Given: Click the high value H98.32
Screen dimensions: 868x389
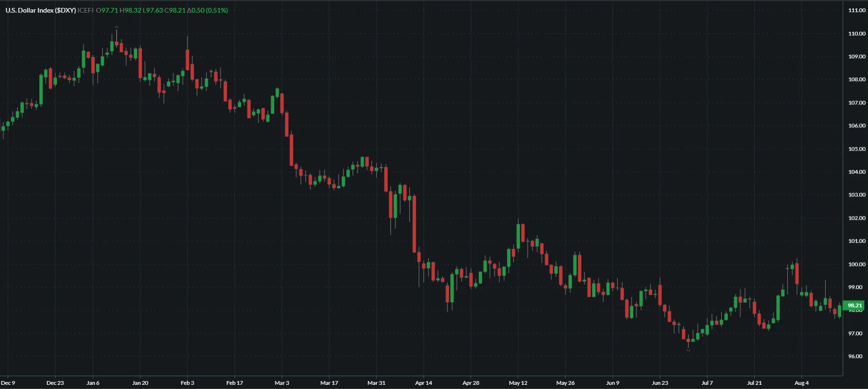Looking at the screenshot, I should (x=131, y=10).
